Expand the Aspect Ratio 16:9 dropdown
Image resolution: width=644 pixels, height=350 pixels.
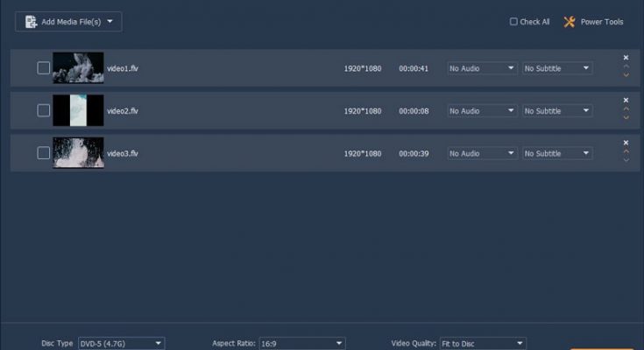301,344
